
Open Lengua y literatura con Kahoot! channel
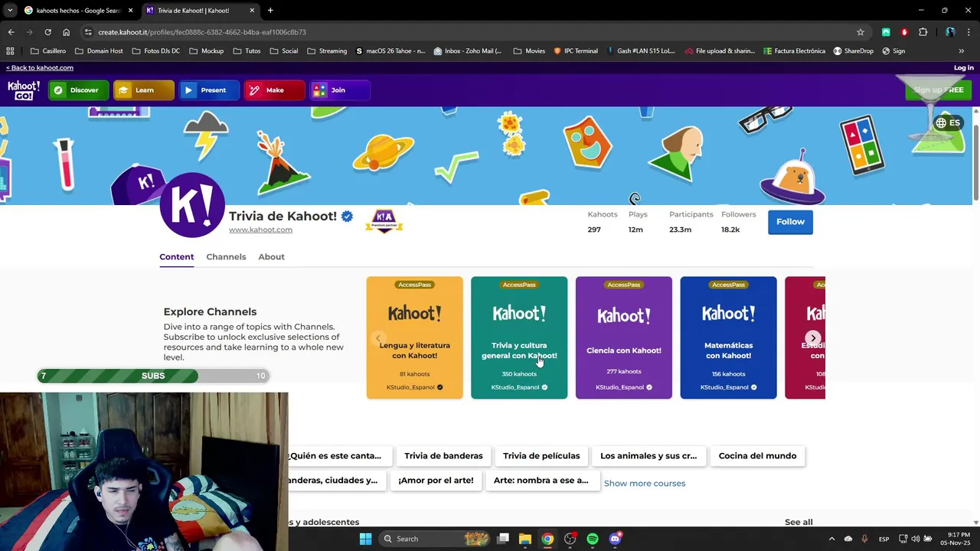pyautogui.click(x=414, y=337)
